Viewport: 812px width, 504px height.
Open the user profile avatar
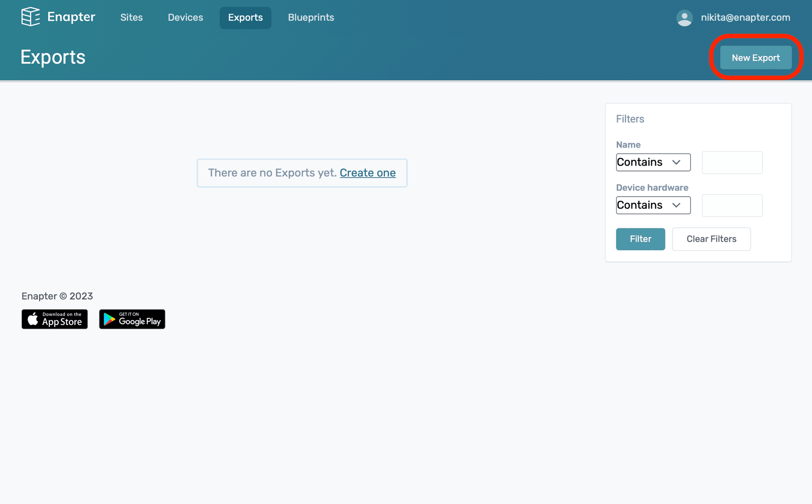(684, 18)
